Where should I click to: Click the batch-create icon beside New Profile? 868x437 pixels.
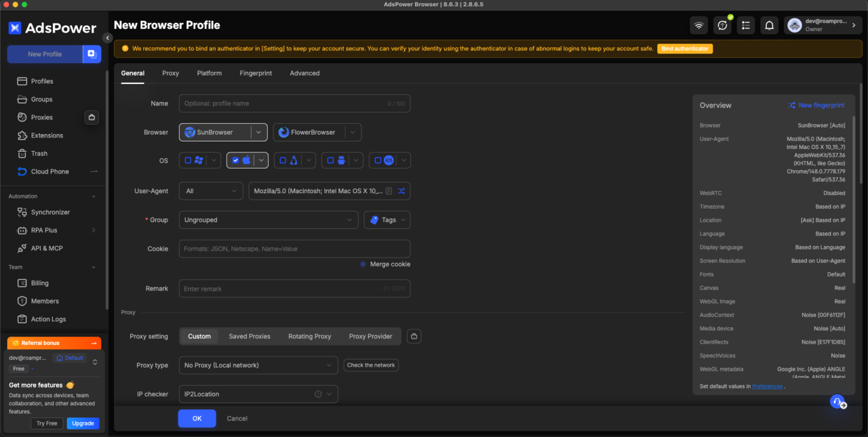tap(92, 54)
